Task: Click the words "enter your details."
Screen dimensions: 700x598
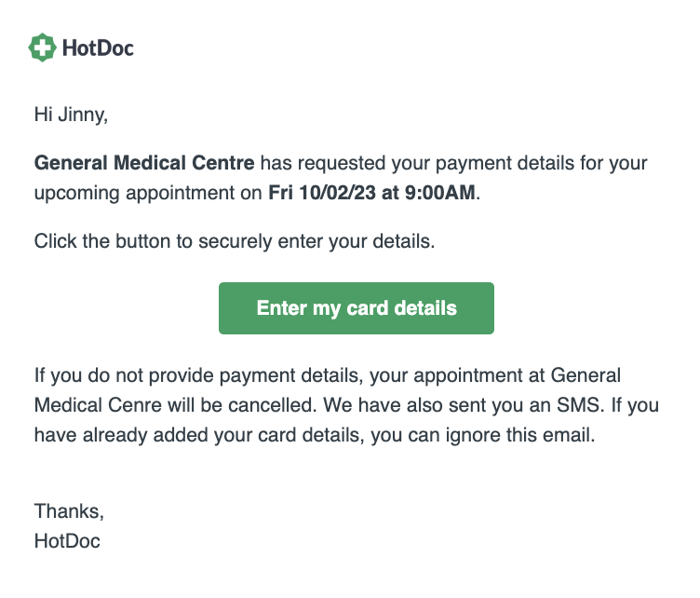Action: point(357,241)
